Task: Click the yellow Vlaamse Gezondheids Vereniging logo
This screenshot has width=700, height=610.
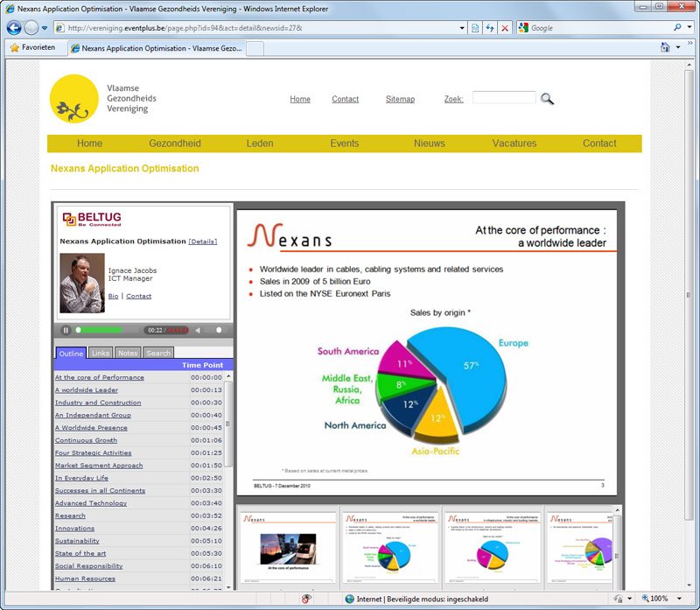Action: [x=74, y=99]
